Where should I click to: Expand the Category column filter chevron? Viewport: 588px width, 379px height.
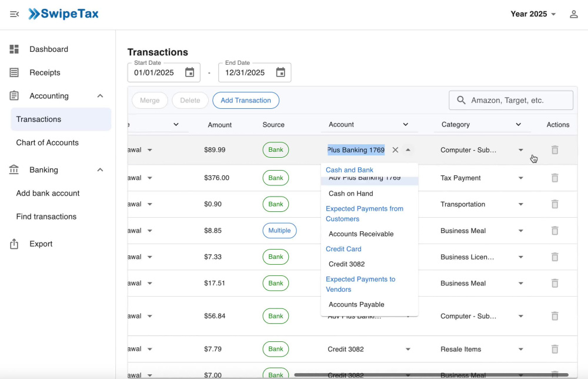click(x=518, y=125)
